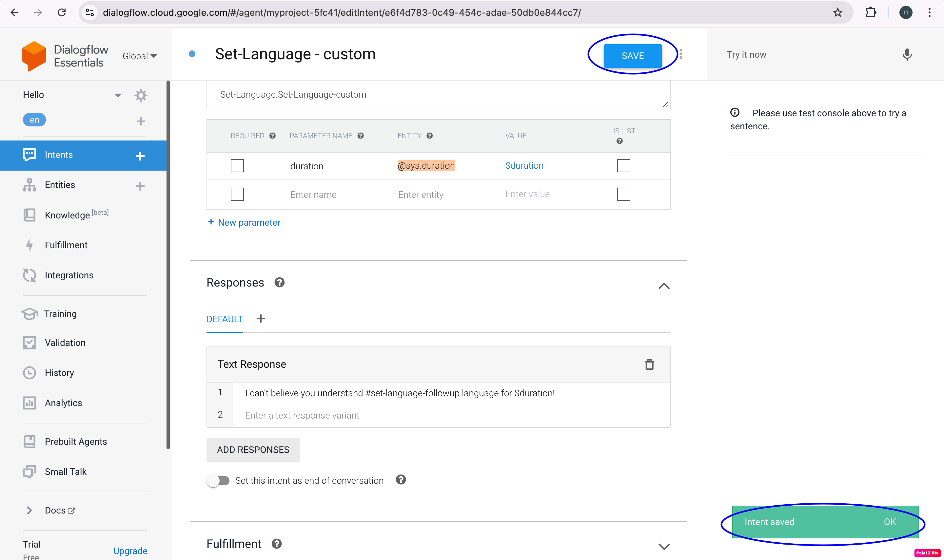Delete the Text Response via trash icon
Viewport: 944px width, 560px height.
pos(649,364)
